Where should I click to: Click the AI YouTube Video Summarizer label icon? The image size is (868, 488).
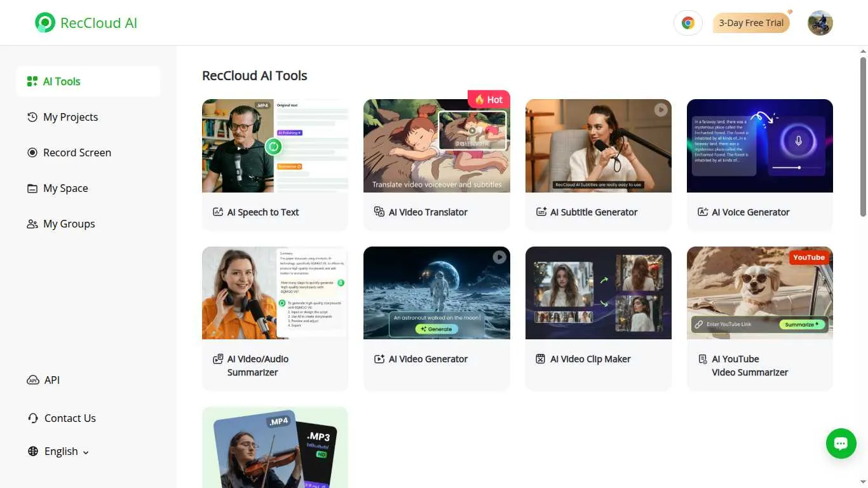coord(703,359)
